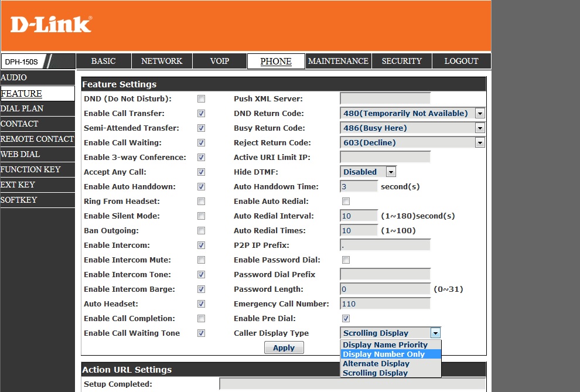Disable Enable Call Transfer checkbox
The height and width of the screenshot is (392, 580).
[201, 114]
